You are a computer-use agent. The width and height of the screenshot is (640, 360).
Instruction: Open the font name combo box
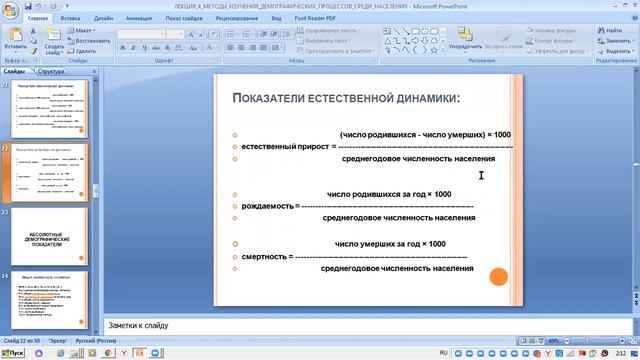click(142, 35)
